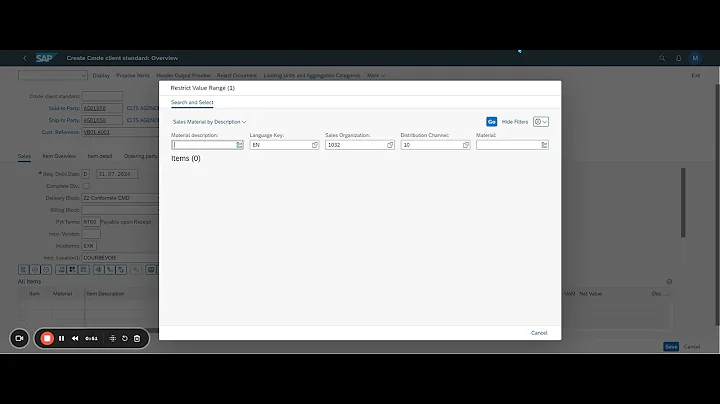Open notifications bell in SAP header
Image resolution: width=720 pixels, height=404 pixels.
679,58
